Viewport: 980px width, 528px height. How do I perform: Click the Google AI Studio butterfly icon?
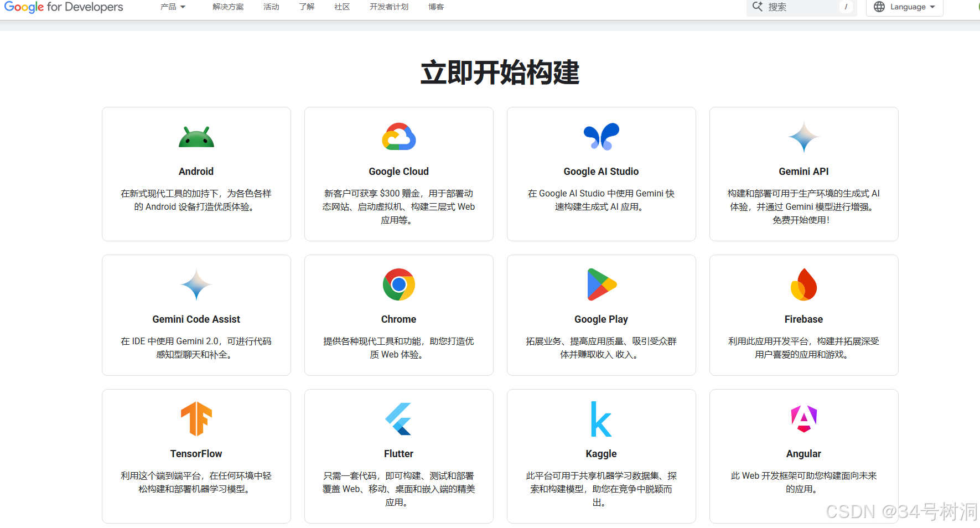click(602, 137)
